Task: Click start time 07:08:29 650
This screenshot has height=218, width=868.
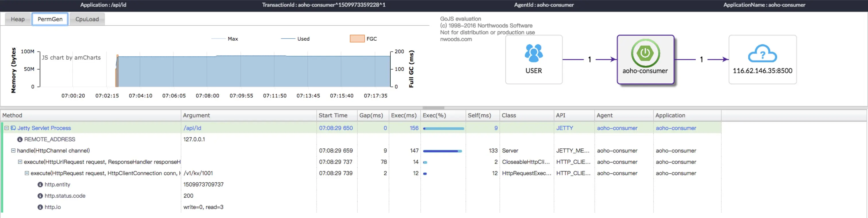Action: pos(336,128)
